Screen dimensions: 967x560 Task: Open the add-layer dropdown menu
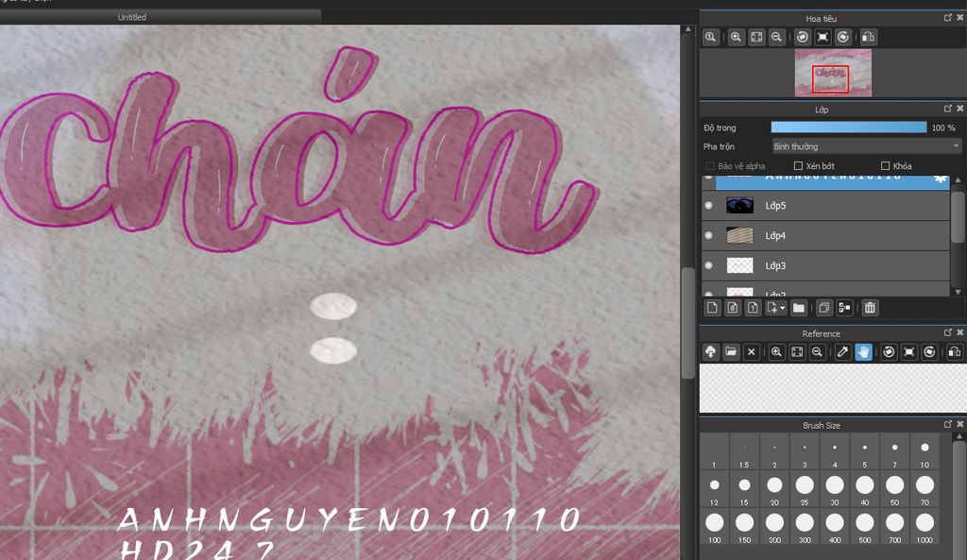tap(776, 308)
